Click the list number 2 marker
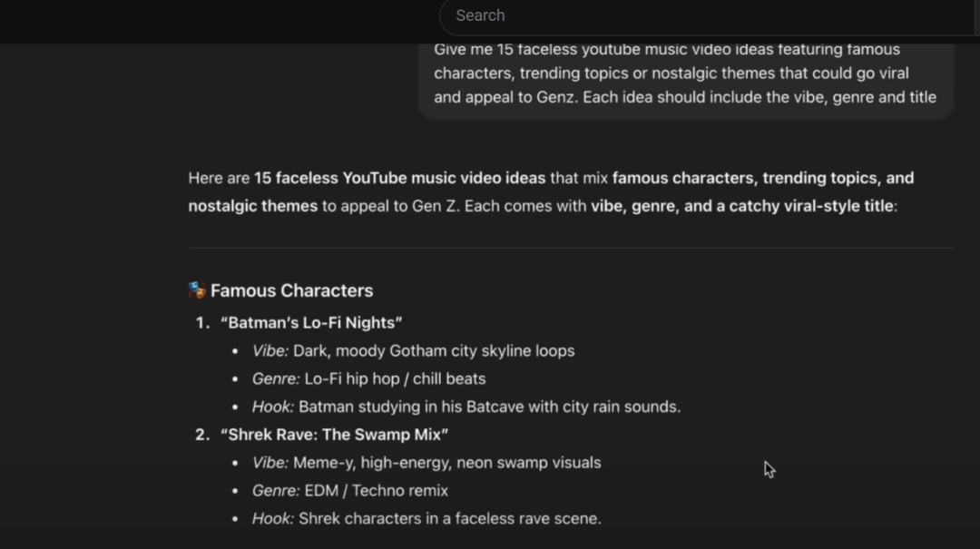This screenshot has width=980, height=549. pos(202,434)
